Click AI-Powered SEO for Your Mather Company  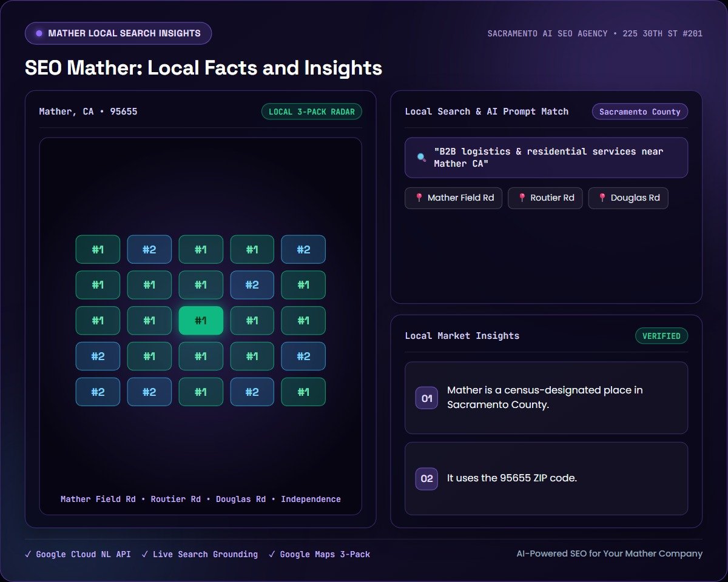pyautogui.click(x=609, y=554)
